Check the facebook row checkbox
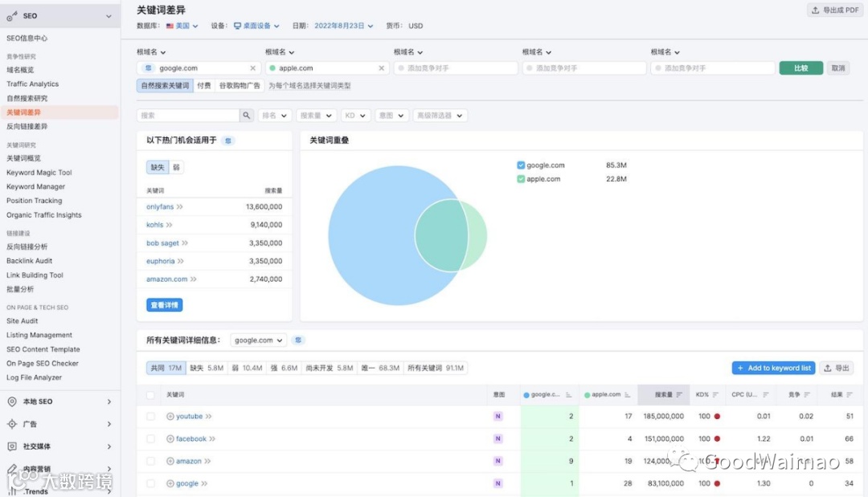 point(150,438)
